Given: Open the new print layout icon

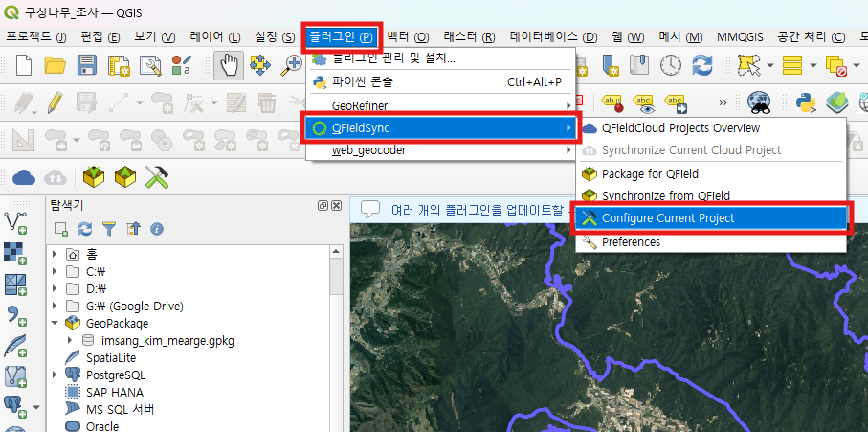Looking at the screenshot, I should click(119, 65).
